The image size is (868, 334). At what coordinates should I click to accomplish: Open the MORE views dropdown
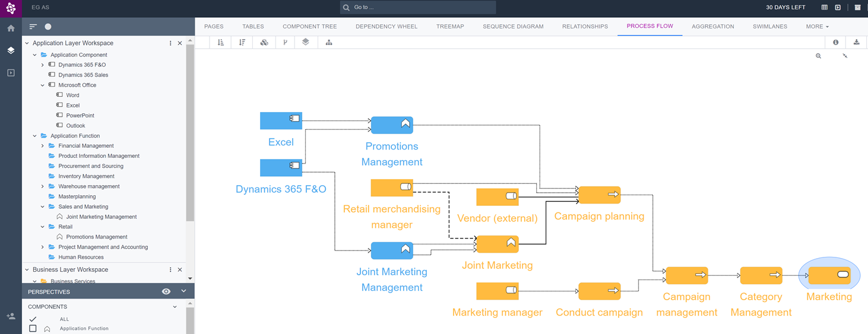tap(817, 26)
